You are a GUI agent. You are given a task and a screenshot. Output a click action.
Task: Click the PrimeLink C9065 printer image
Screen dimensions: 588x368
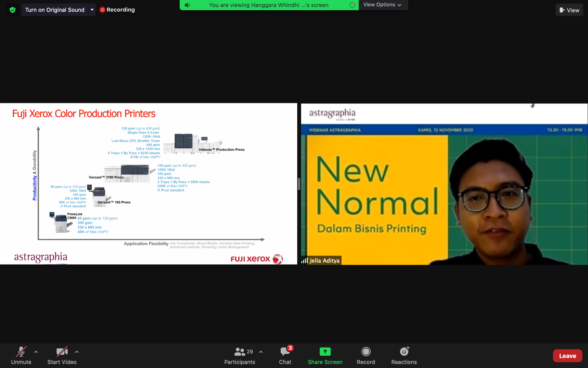pyautogui.click(x=60, y=222)
